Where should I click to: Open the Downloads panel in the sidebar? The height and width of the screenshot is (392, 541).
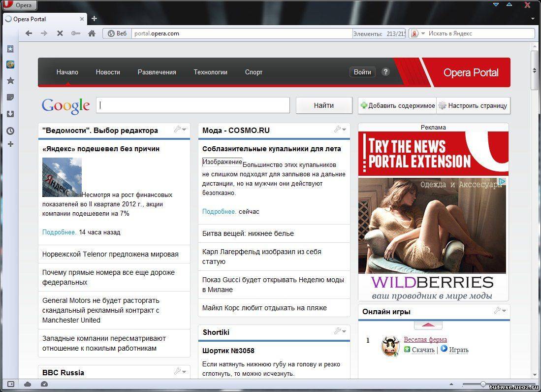point(10,114)
